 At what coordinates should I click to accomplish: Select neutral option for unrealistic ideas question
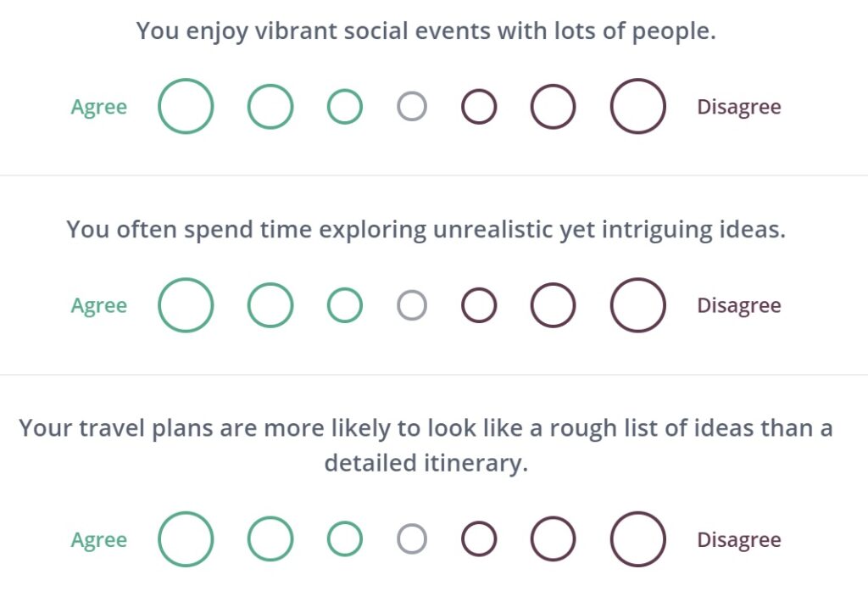coord(412,305)
